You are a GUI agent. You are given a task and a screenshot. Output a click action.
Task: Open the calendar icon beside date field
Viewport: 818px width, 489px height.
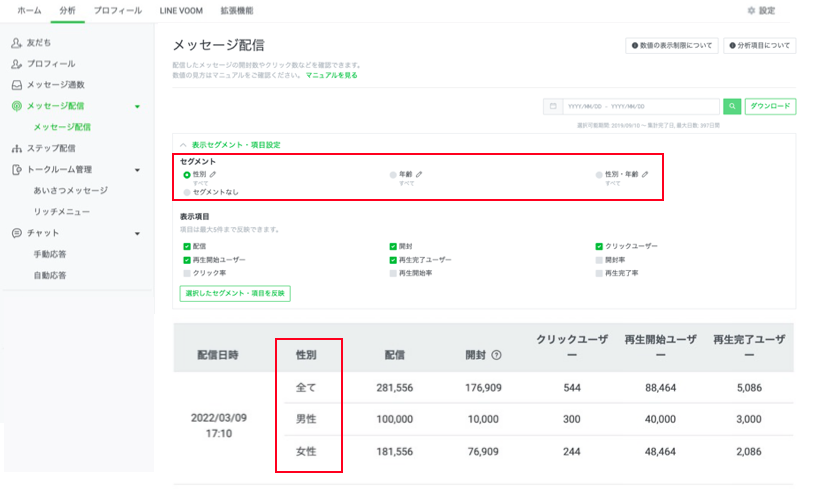tap(553, 106)
